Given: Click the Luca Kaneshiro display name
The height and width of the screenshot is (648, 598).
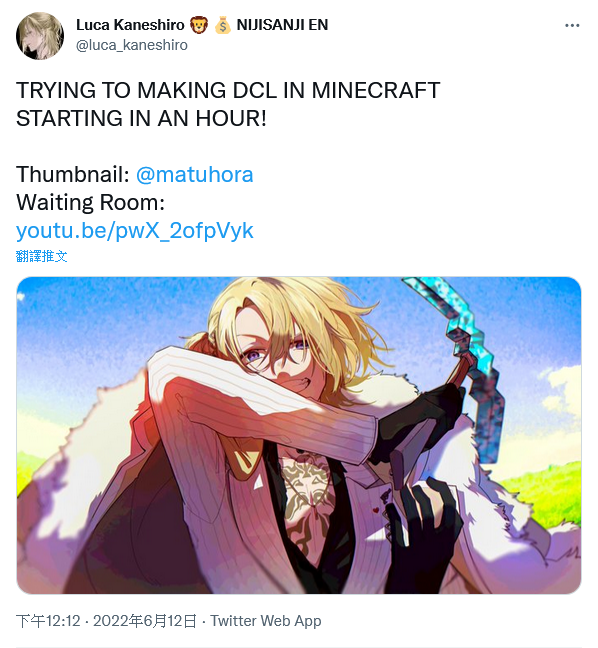Looking at the screenshot, I should (130, 25).
